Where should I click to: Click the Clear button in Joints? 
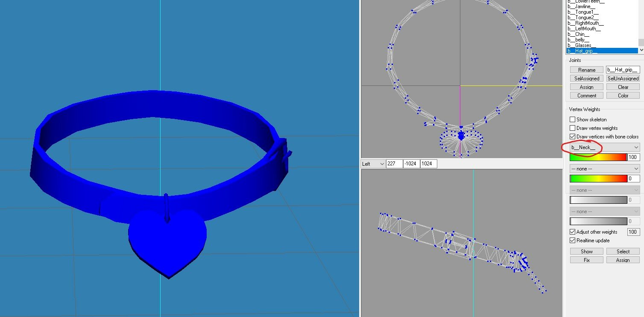(x=623, y=87)
